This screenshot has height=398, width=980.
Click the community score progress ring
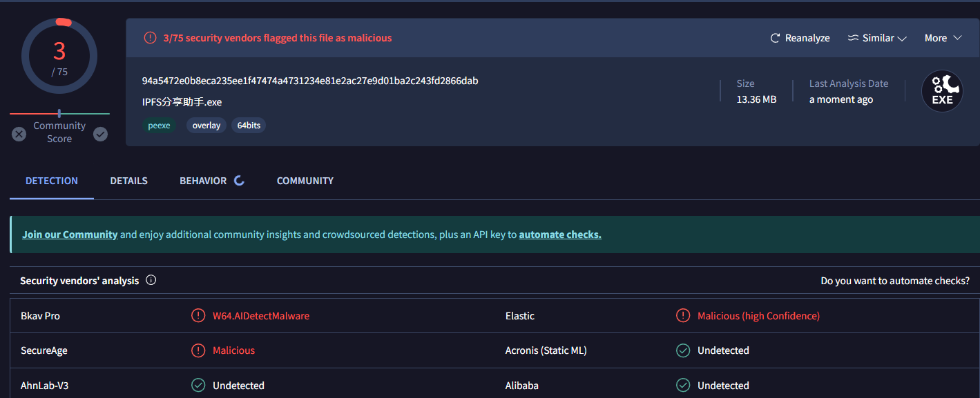click(59, 55)
